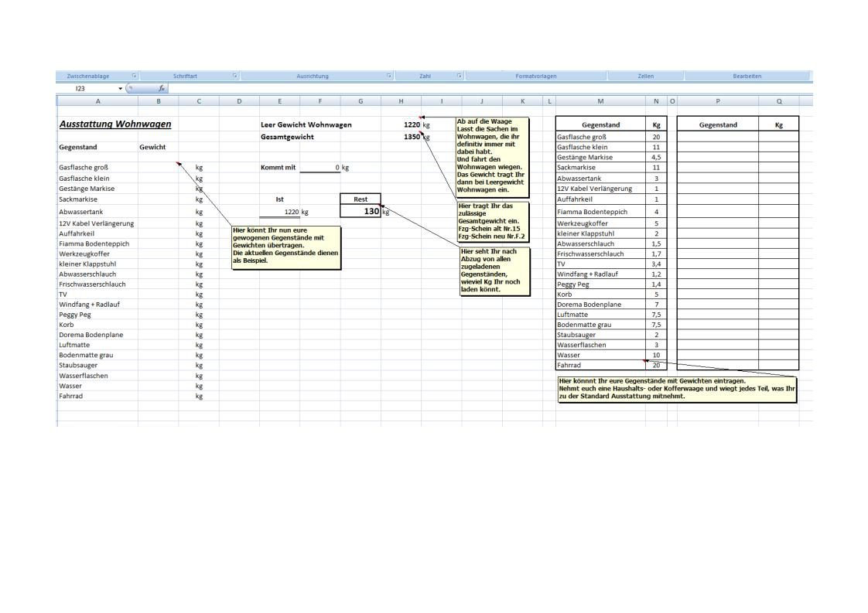Screen dimensions: 868x613
Task: Select column H header
Action: [401, 101]
